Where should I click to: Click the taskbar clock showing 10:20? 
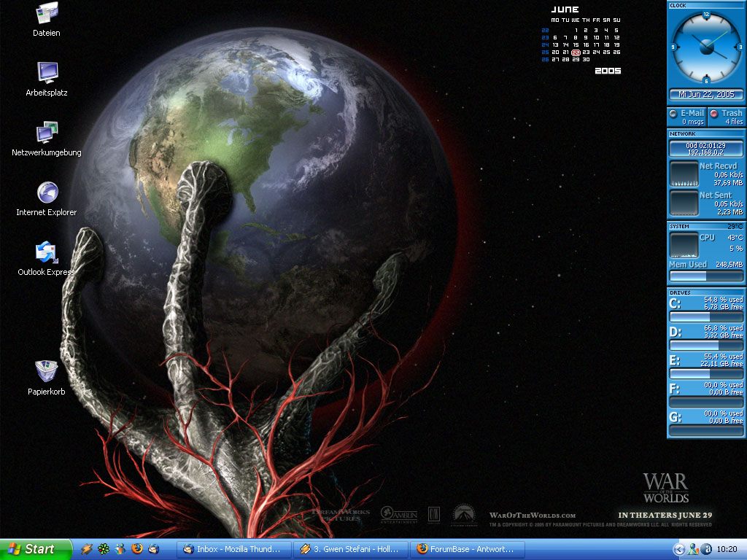pos(727,550)
